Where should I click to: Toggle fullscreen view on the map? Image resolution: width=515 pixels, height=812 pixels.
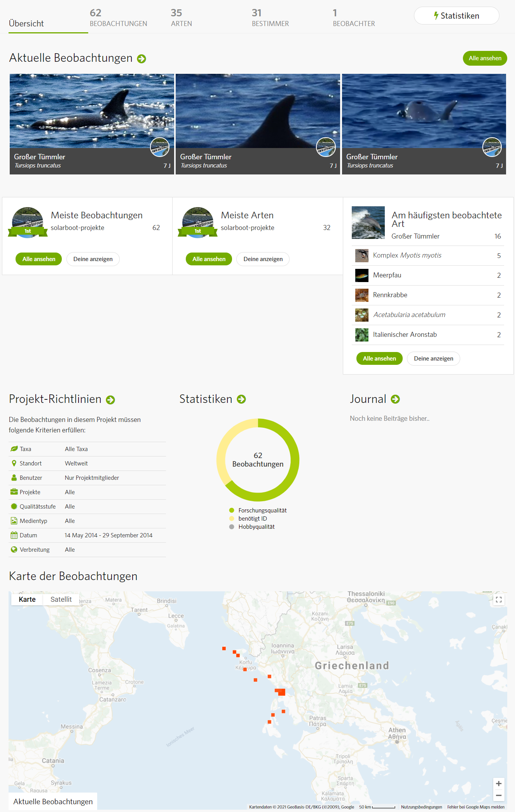click(x=499, y=599)
